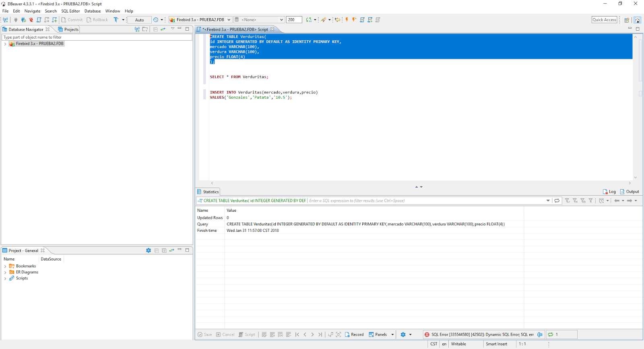This screenshot has height=349, width=644.
Task: Close the Firebird Script editor tab
Action: pyautogui.click(x=272, y=29)
